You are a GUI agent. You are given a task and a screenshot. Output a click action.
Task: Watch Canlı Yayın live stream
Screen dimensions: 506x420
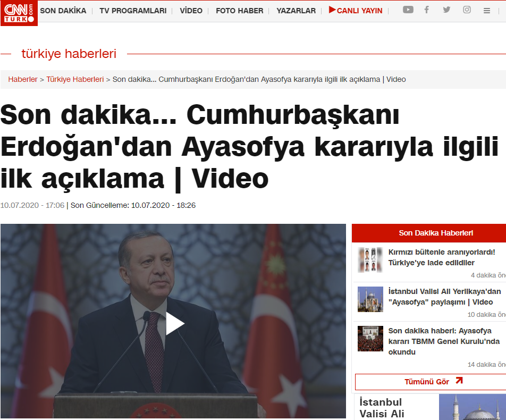tap(356, 11)
